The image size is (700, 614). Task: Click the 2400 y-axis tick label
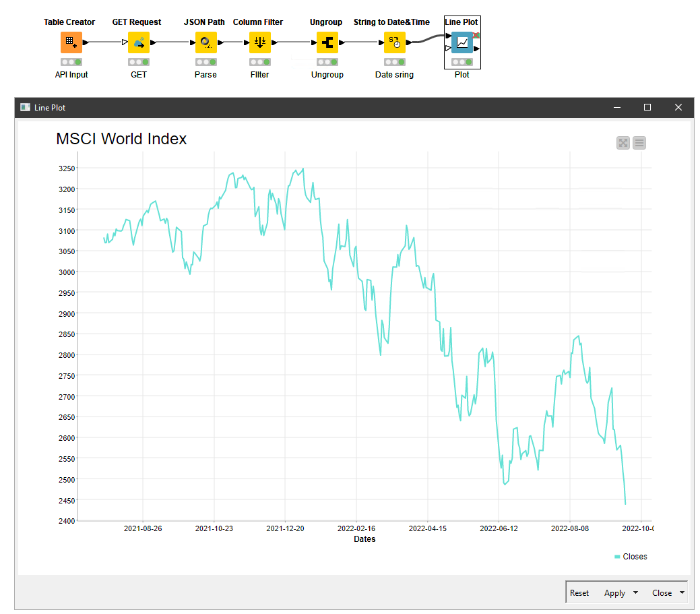pyautogui.click(x=67, y=521)
